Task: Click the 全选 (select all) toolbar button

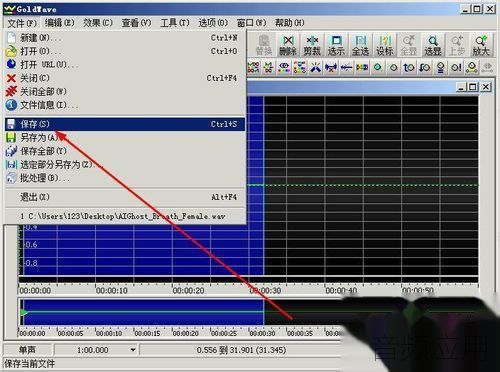Action: tap(360, 45)
